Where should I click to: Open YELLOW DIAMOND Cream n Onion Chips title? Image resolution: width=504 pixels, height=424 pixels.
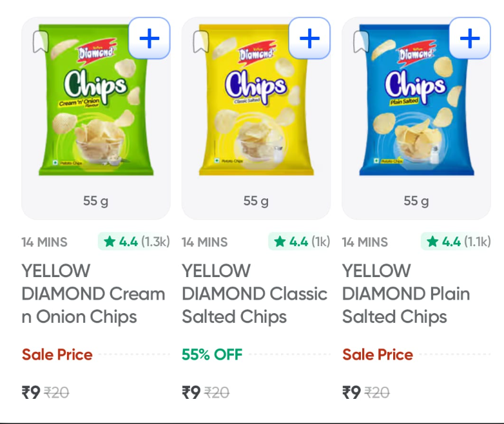click(x=94, y=294)
